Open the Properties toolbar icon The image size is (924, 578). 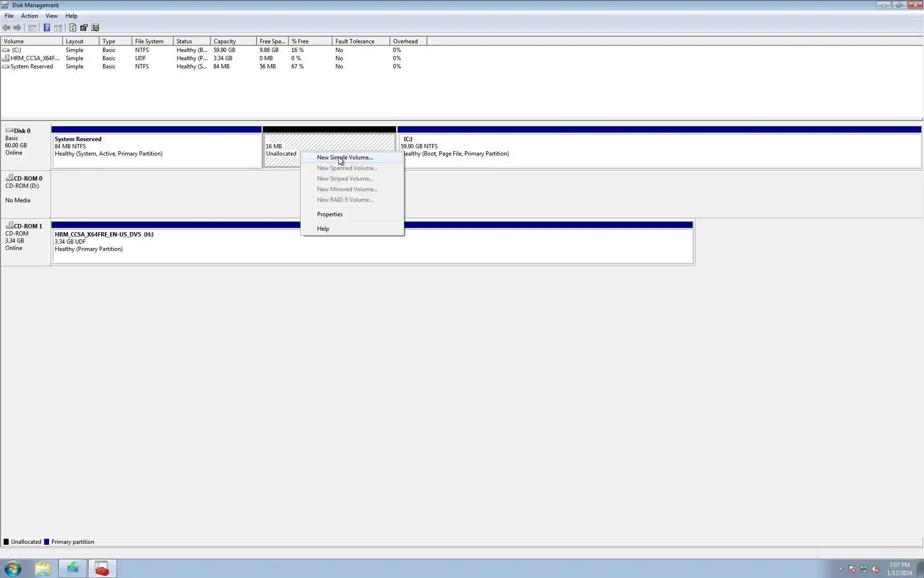[84, 28]
